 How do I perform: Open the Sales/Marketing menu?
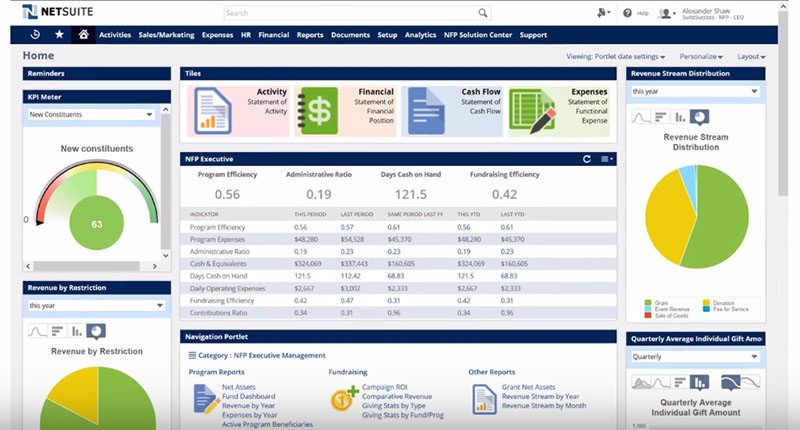pos(166,35)
